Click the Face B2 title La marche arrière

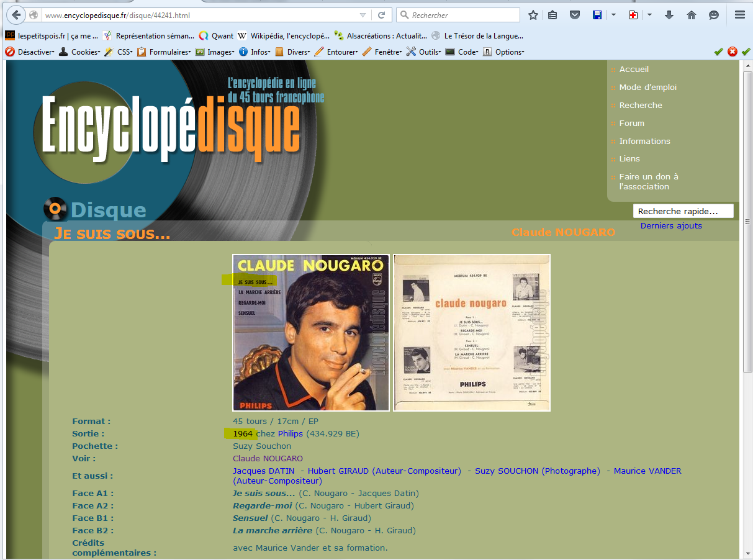(x=273, y=531)
